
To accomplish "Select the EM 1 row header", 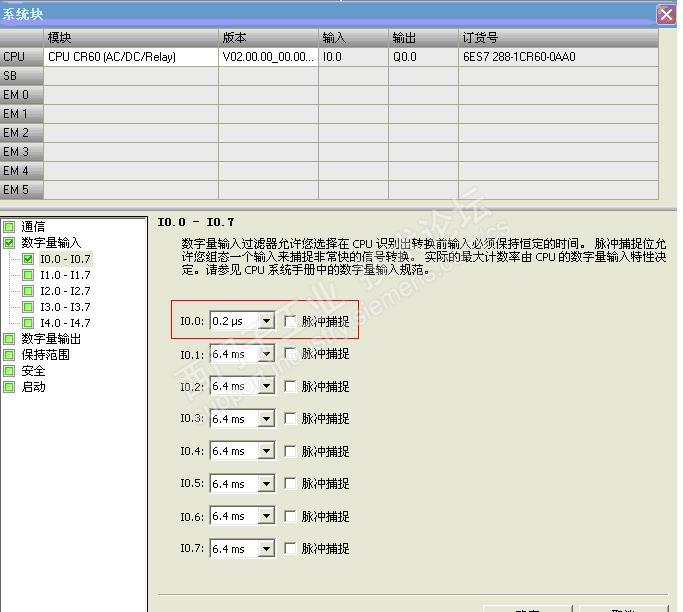I will (21, 114).
